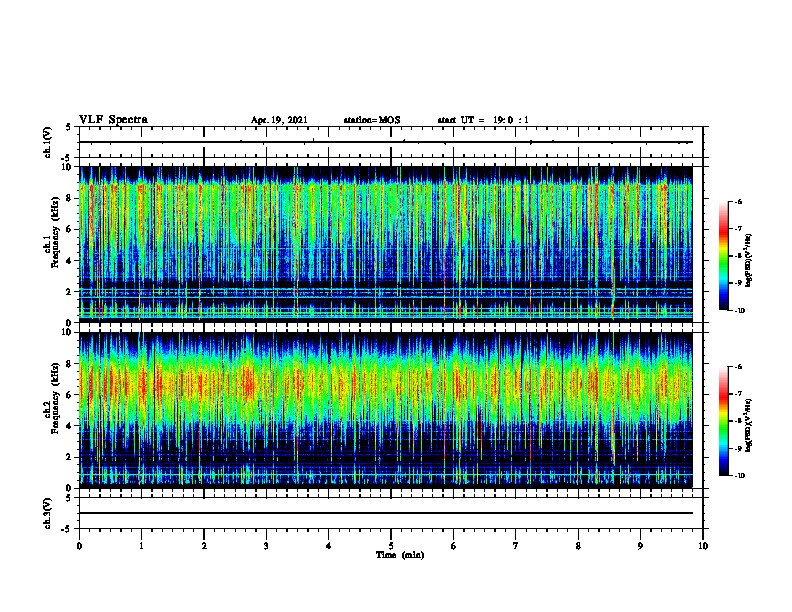Click time axis tick label "0"

pyautogui.click(x=79, y=546)
